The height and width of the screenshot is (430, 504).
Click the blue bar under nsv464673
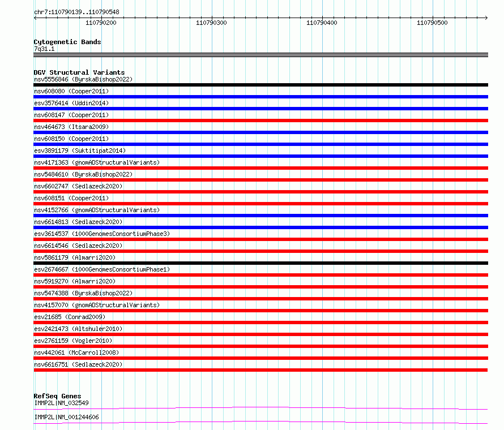coord(260,132)
